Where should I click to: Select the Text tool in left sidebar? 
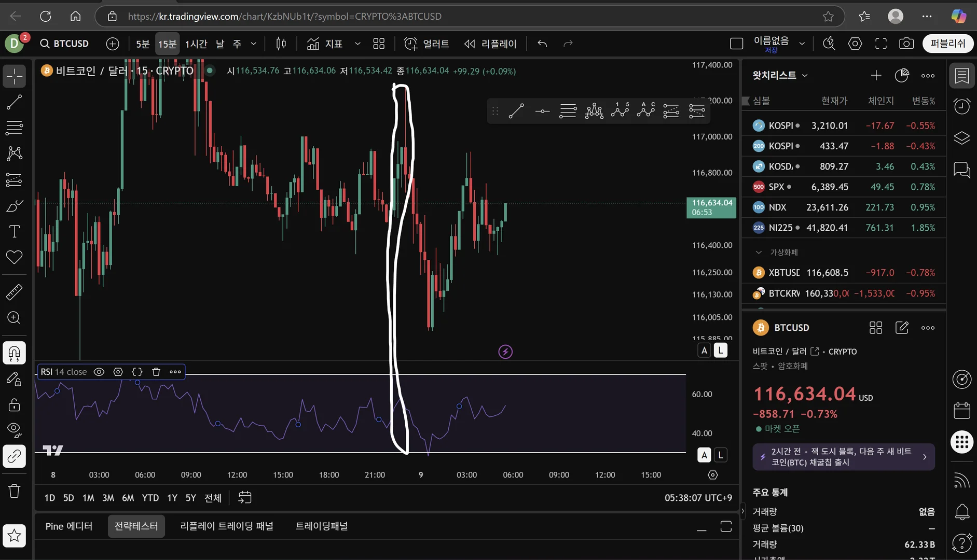pyautogui.click(x=14, y=231)
